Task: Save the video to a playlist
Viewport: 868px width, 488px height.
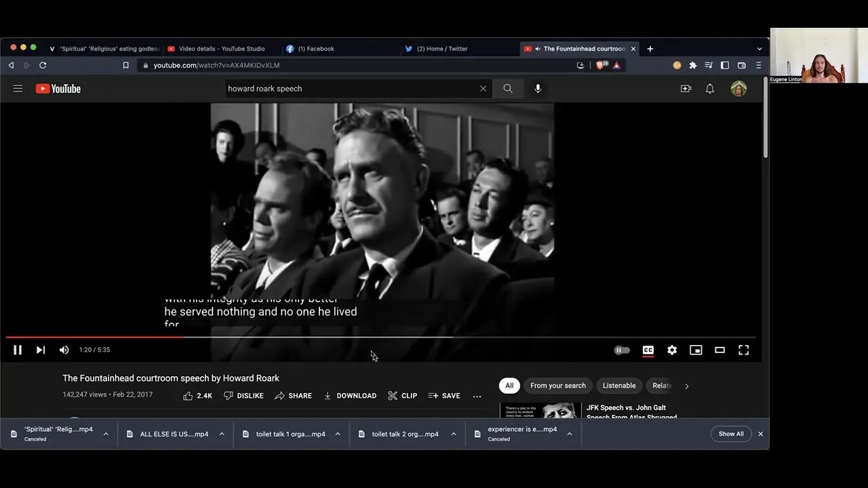Action: click(444, 396)
